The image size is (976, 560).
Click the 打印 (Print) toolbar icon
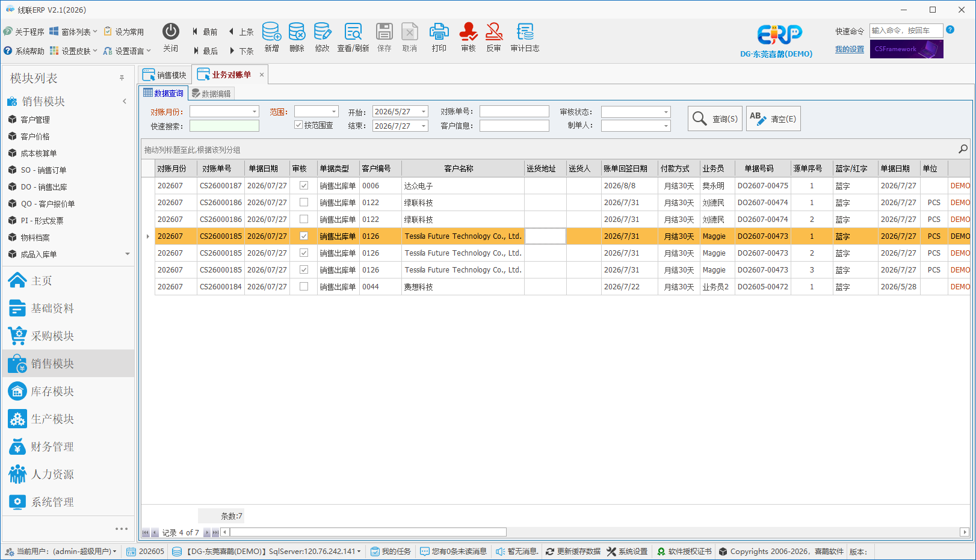point(439,37)
